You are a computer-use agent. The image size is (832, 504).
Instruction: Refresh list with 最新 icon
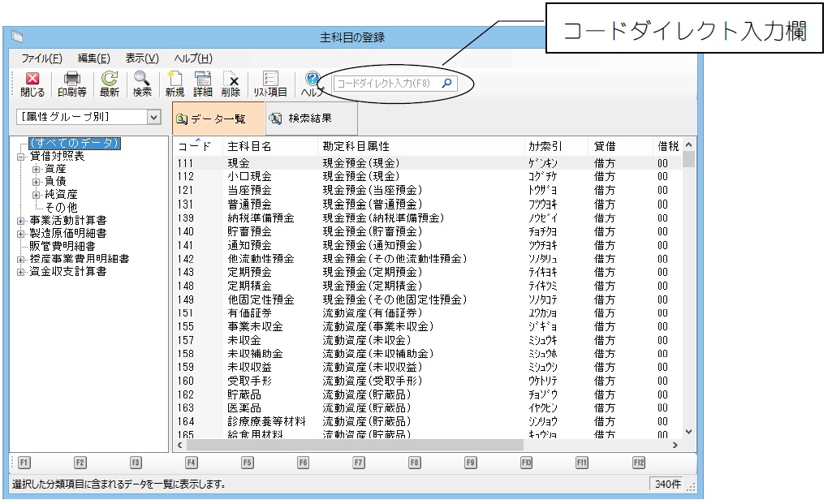[x=109, y=84]
